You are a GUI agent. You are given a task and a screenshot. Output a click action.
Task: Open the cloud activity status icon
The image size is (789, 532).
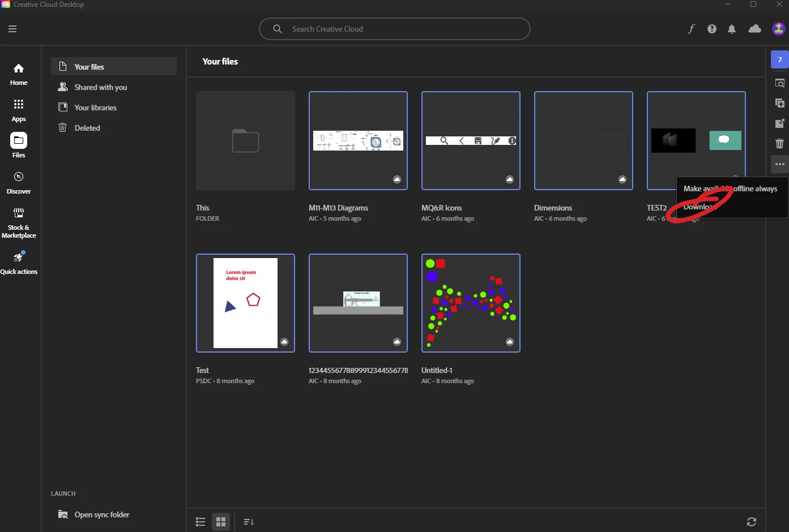754,29
